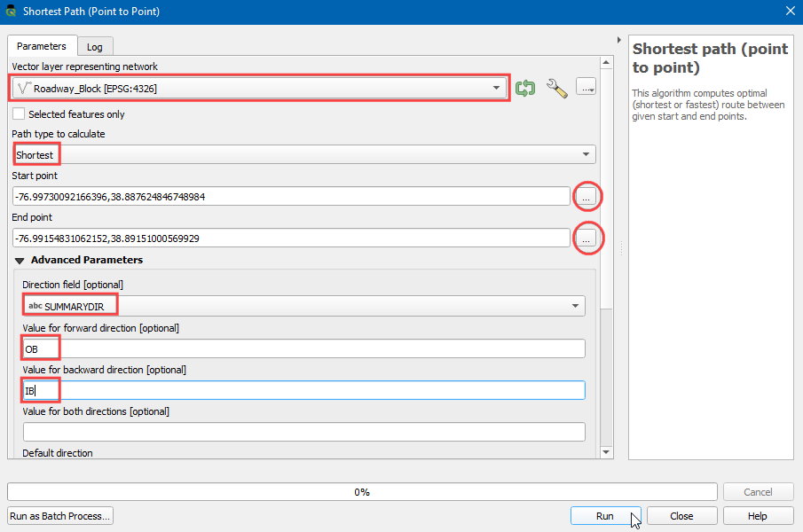Image resolution: width=803 pixels, height=532 pixels.
Task: Click the QGIS logo in title bar
Action: [12, 12]
